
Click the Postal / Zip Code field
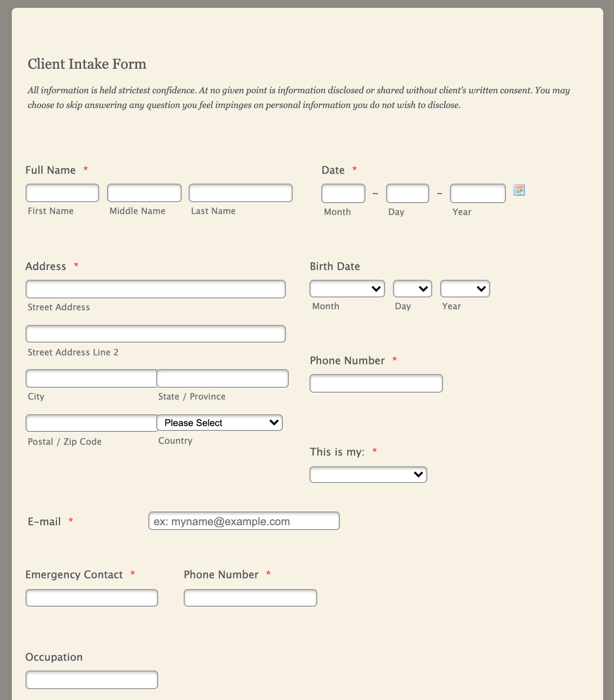coord(91,423)
